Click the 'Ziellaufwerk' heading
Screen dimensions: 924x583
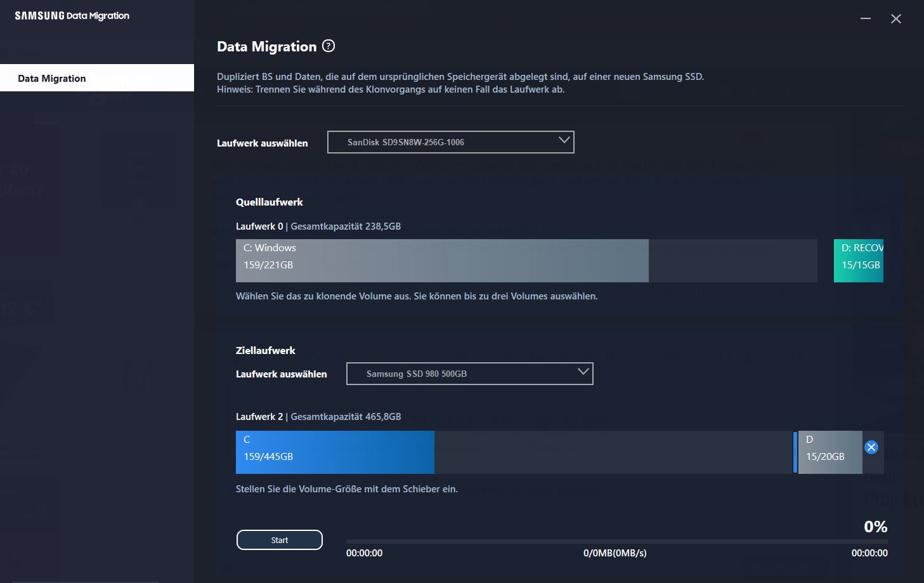pos(266,350)
